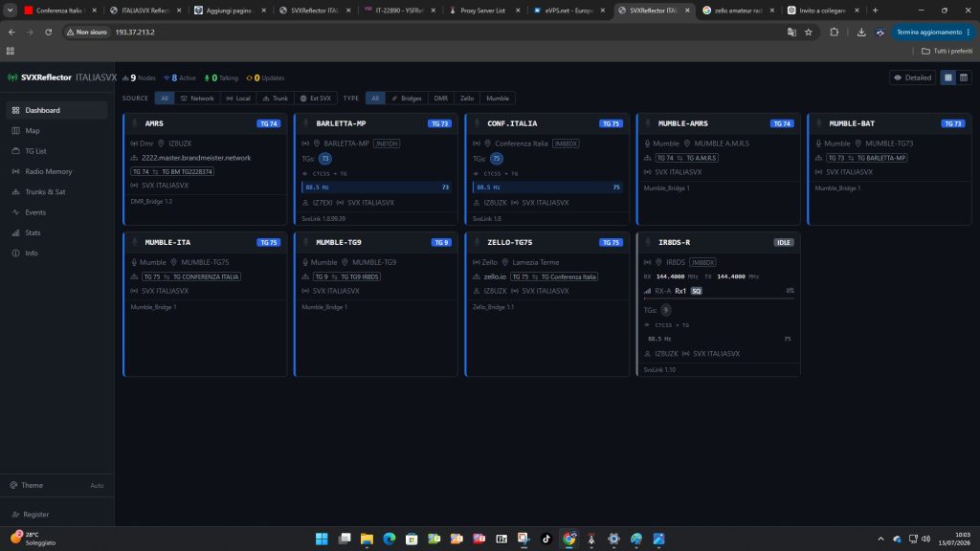Open the MUMBLE-AMRS node card title
Screen dimensions: 980x551
pos(682,123)
